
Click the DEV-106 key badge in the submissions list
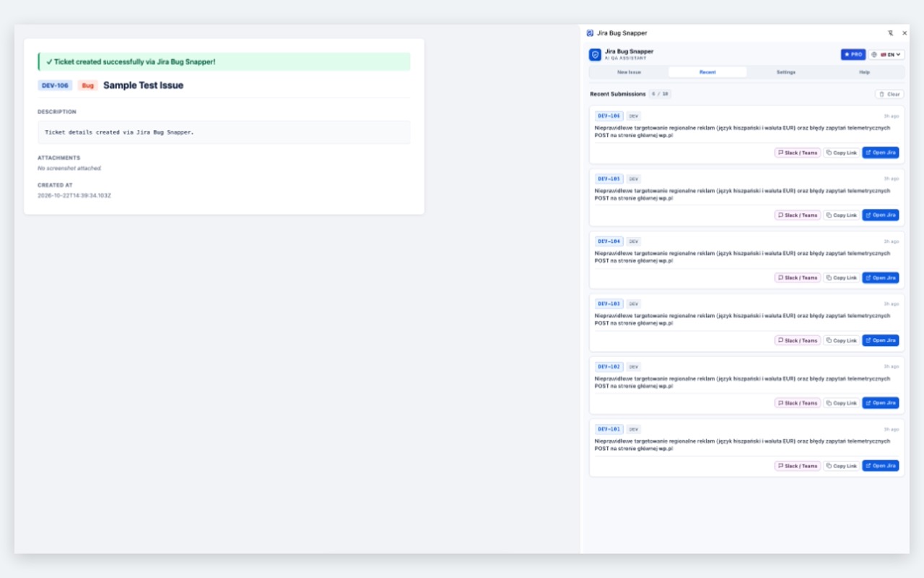609,116
